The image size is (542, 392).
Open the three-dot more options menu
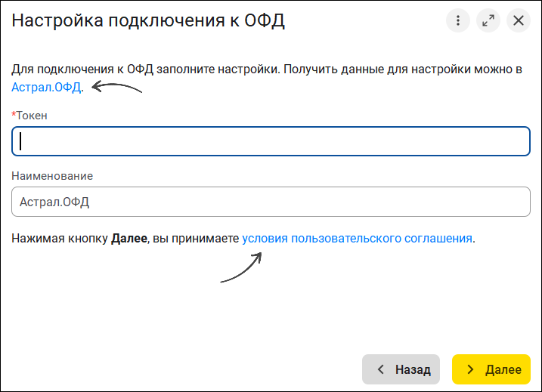457,20
